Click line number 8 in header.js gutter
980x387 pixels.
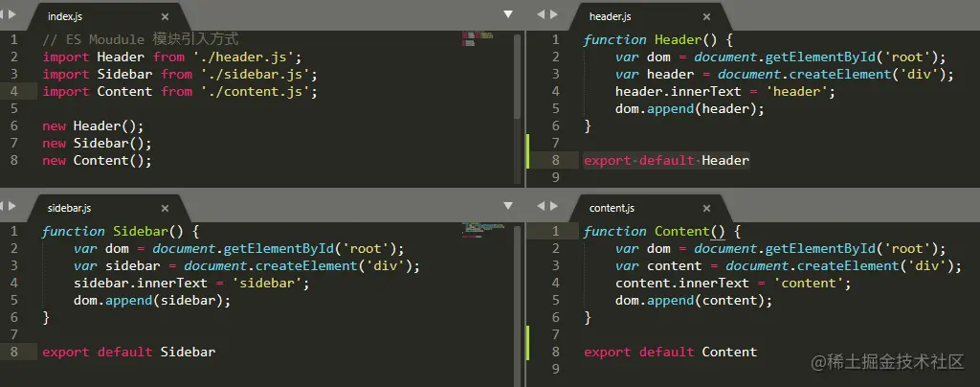(556, 161)
